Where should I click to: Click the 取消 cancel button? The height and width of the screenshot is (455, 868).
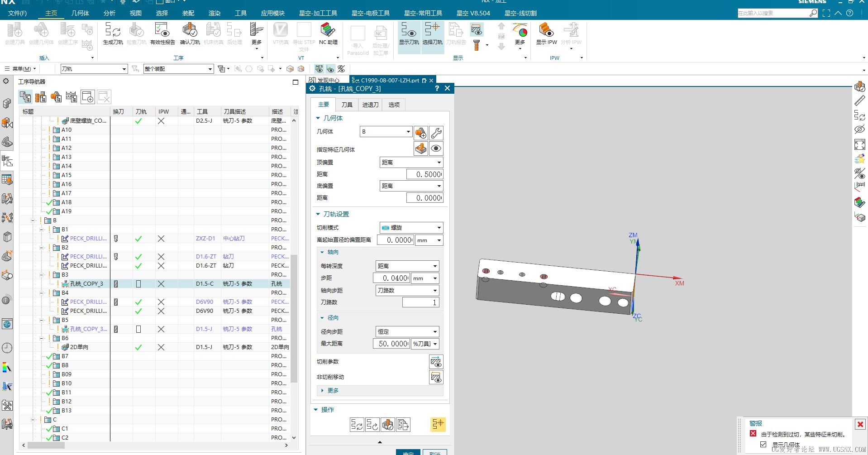435,452
